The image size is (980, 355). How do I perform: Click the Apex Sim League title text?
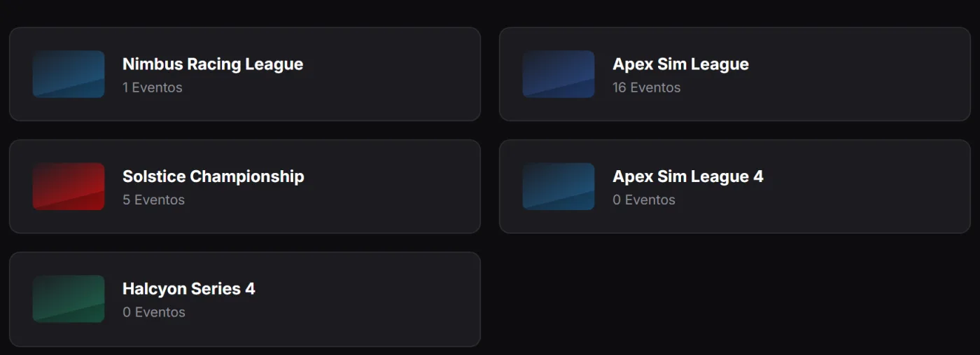click(680, 64)
